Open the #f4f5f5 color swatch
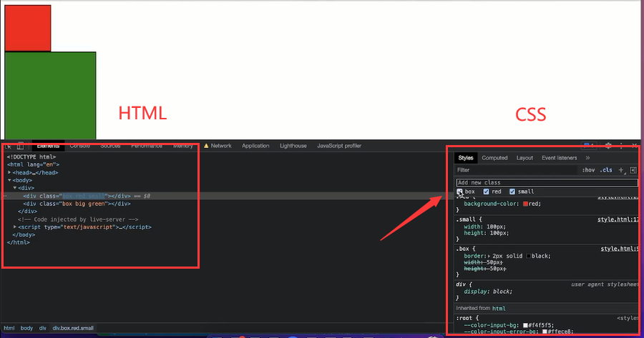Viewport: 644px width, 338px height. [525, 325]
